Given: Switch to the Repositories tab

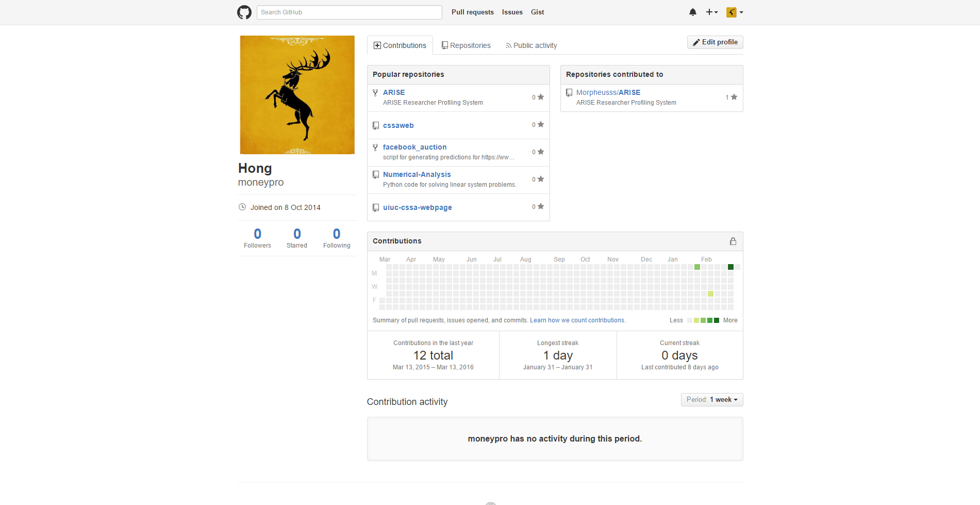Looking at the screenshot, I should point(466,45).
